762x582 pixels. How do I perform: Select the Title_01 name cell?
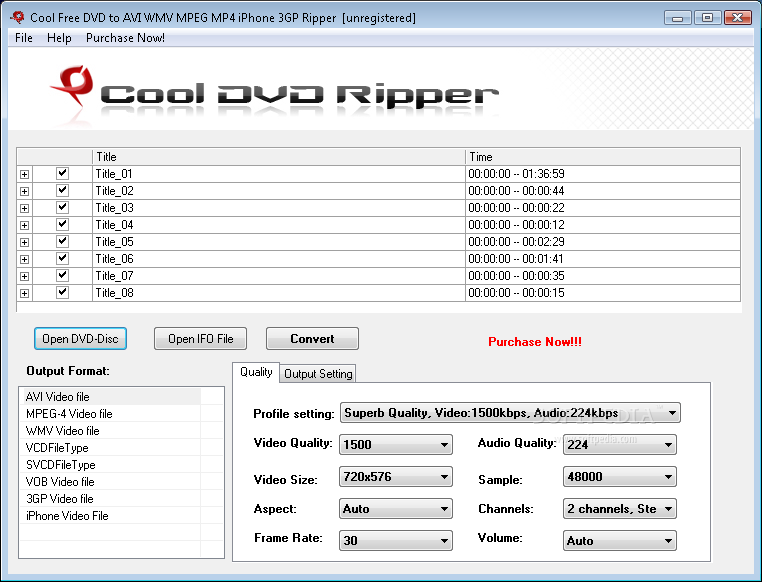click(278, 174)
